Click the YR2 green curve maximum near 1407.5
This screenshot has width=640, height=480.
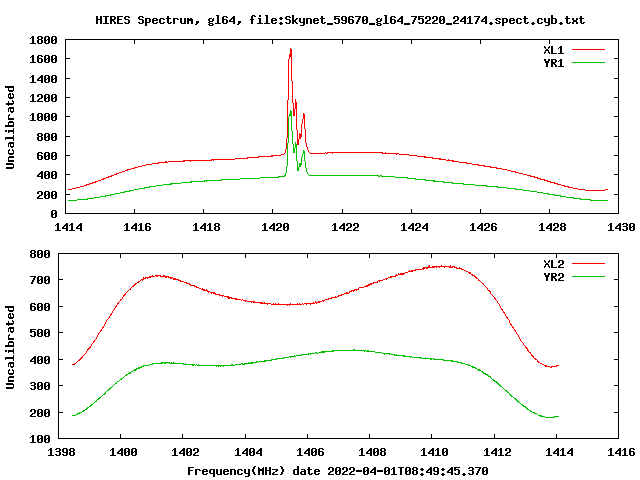click(351, 350)
